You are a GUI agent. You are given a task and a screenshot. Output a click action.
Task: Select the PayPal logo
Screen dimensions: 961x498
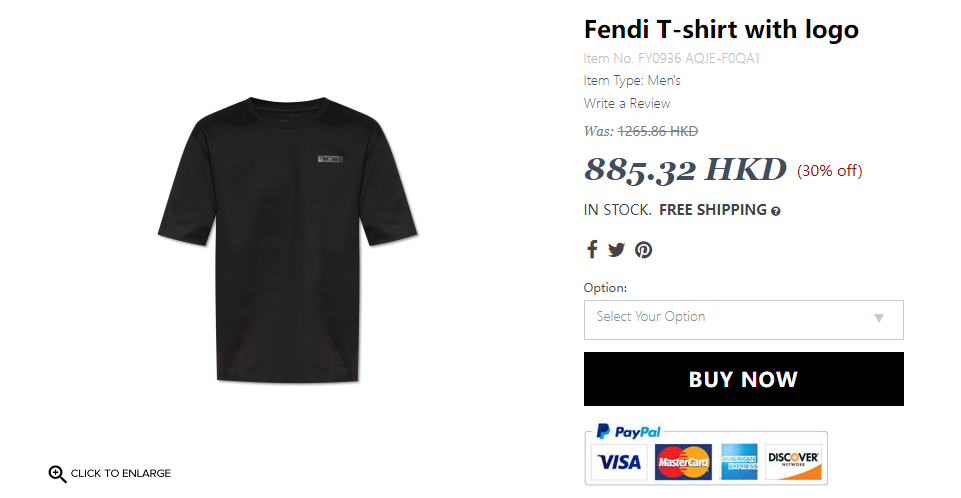coord(629,432)
